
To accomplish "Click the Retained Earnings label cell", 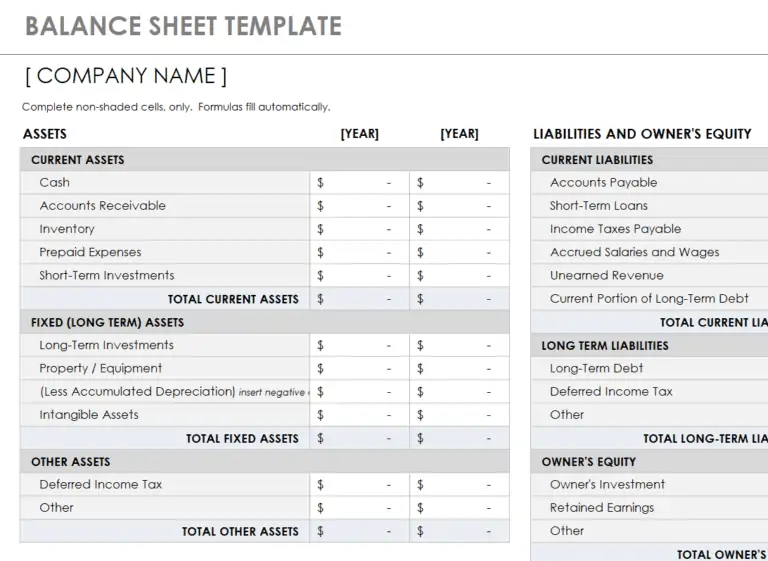I will click(x=650, y=508).
